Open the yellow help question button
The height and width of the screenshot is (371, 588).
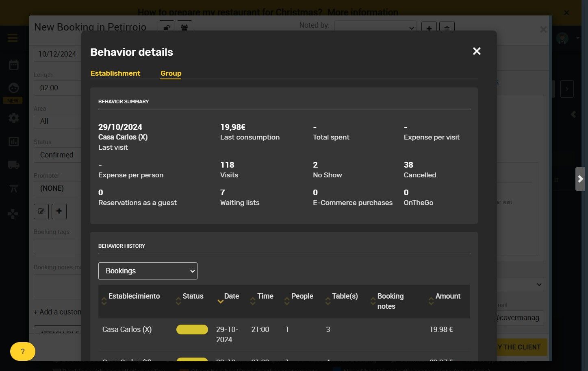click(23, 351)
